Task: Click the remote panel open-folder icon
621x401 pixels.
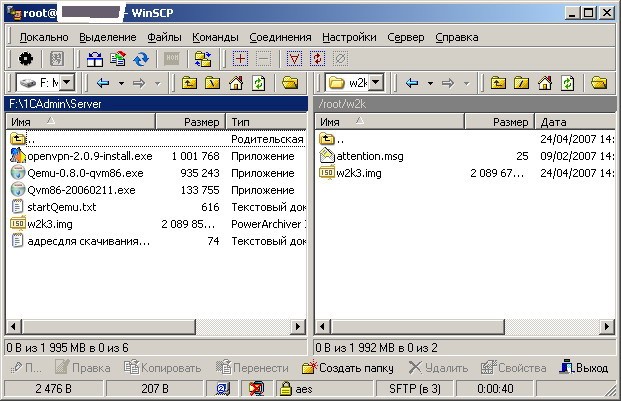Action: pos(599,83)
